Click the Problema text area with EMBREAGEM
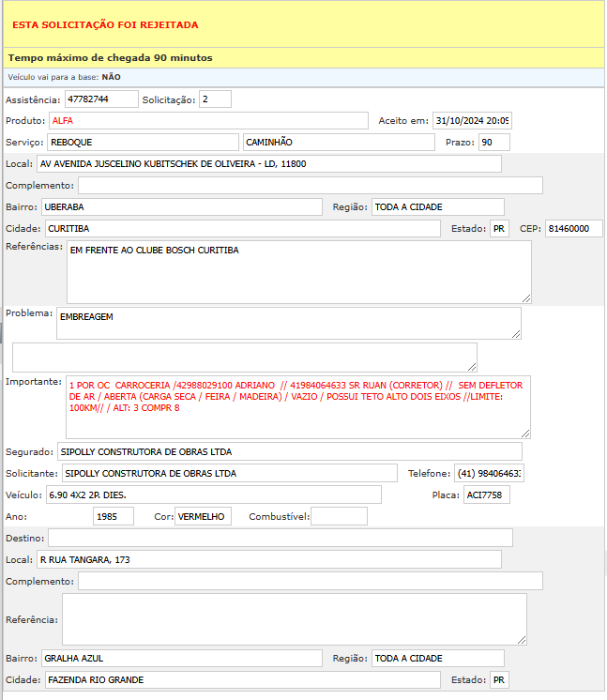The width and height of the screenshot is (607, 700). click(x=288, y=323)
